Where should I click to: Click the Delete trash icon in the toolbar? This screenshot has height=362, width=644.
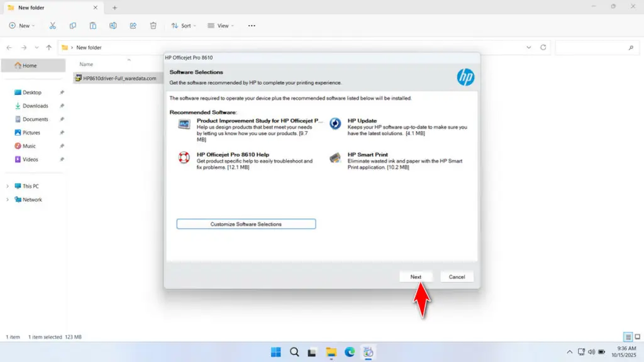[153, 25]
